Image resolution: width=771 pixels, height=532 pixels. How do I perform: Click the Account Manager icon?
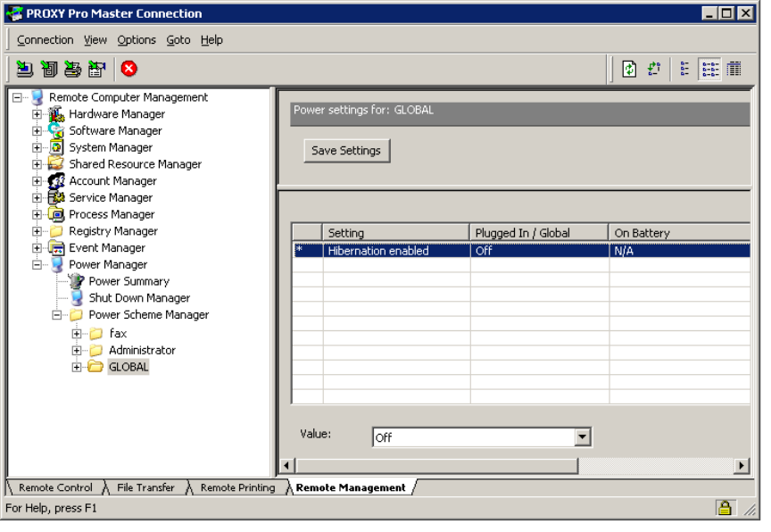pos(56,181)
